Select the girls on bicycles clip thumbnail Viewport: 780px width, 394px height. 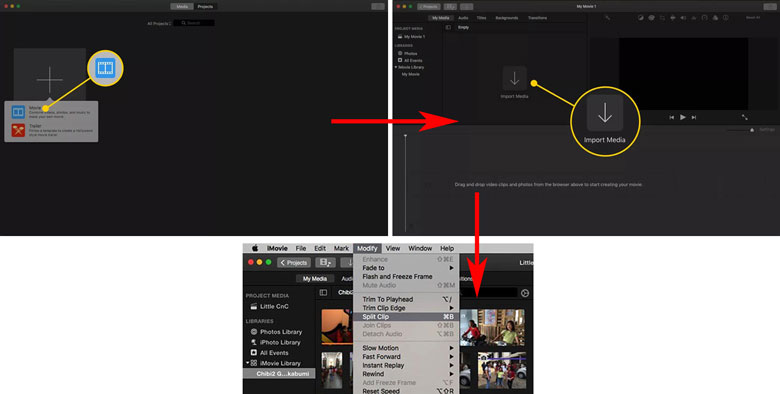coord(492,327)
